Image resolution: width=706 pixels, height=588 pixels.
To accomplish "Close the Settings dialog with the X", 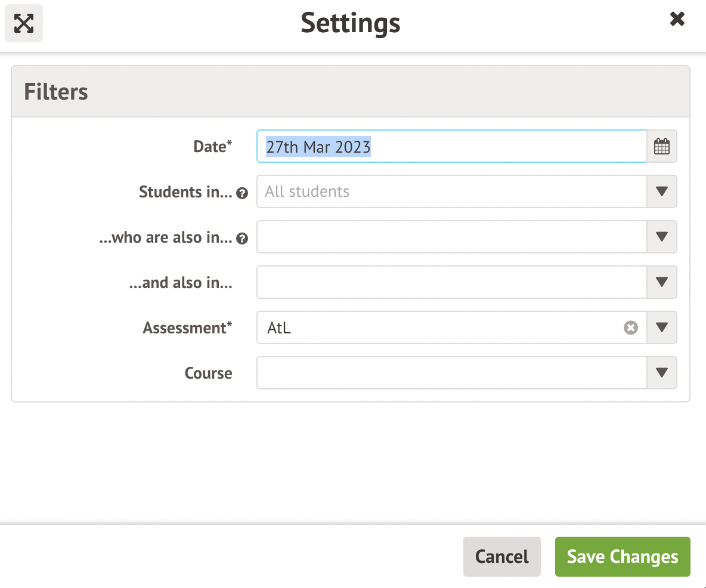I will (x=677, y=20).
